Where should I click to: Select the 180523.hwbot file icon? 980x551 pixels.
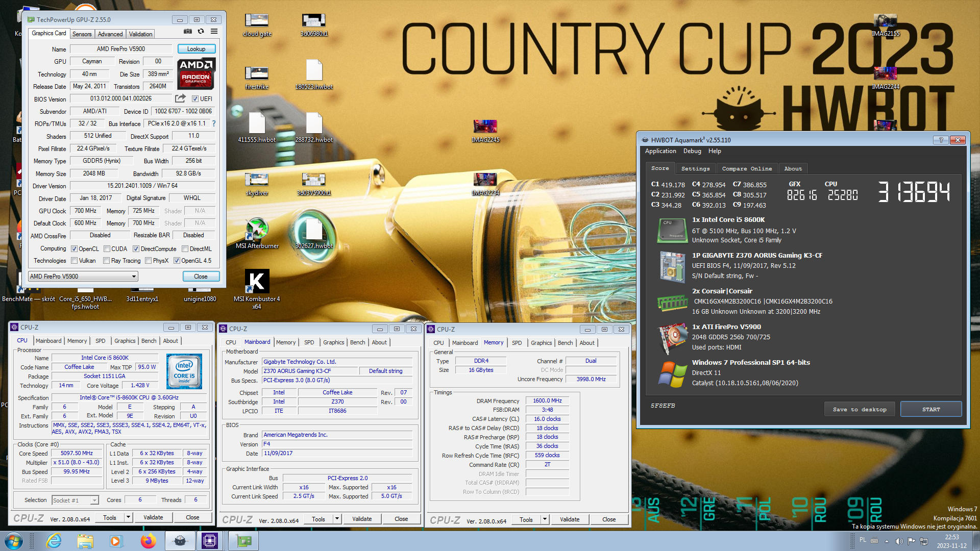click(314, 75)
